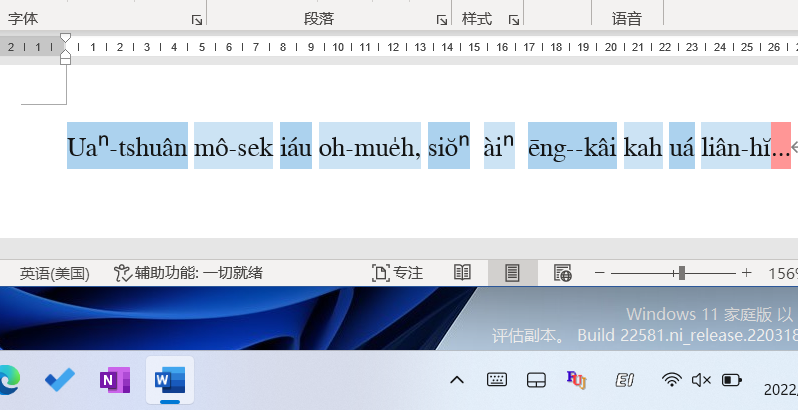Open the Font (字体) dialog launcher
The height and width of the screenshot is (410, 798).
(197, 19)
